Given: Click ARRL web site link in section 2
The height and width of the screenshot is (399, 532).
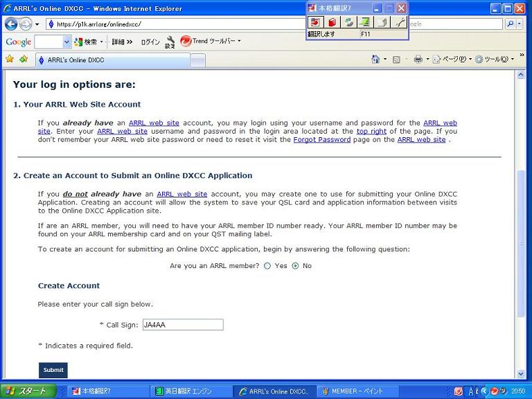Looking at the screenshot, I should [x=182, y=194].
